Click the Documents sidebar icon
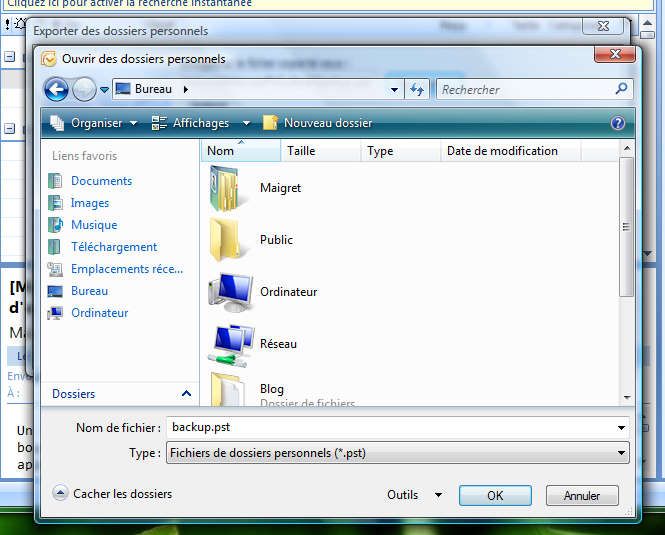Viewport: 665px width, 535px height. 55,181
